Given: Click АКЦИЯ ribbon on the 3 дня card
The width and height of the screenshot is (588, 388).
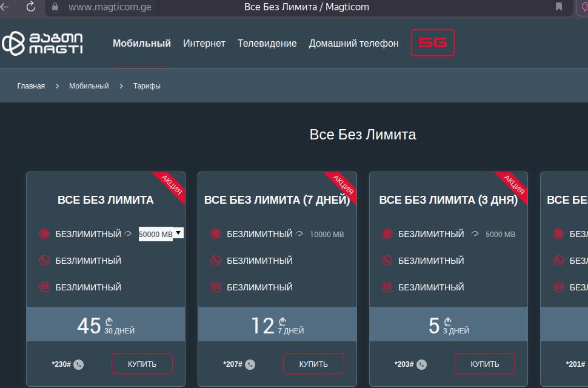Looking at the screenshot, I should tap(513, 186).
